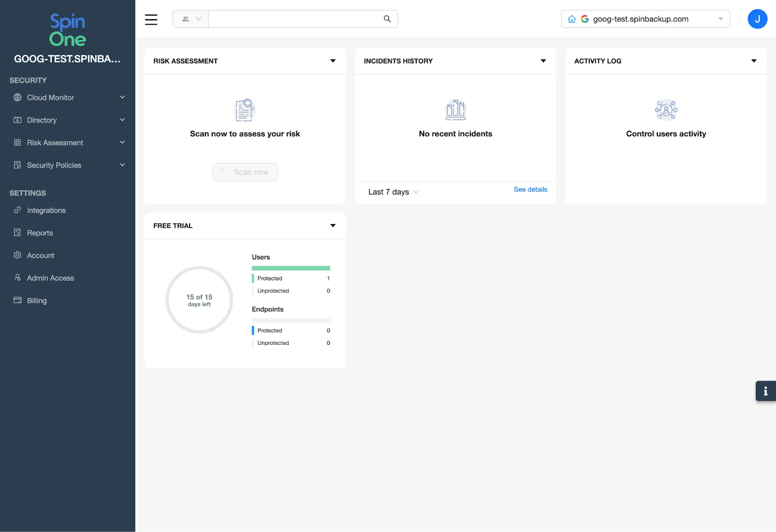The image size is (776, 532).
Task: Click the SpinOne logo
Action: pyautogui.click(x=67, y=30)
